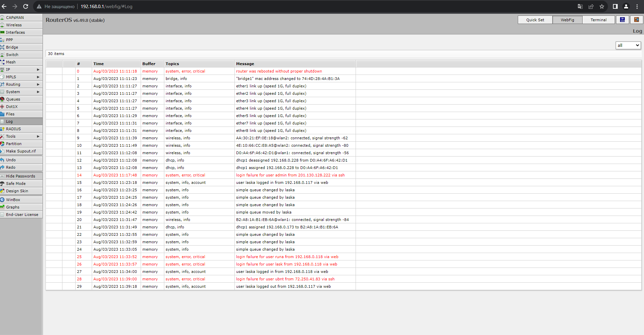
Task: Sort log by Buffer column header
Action: pos(152,64)
